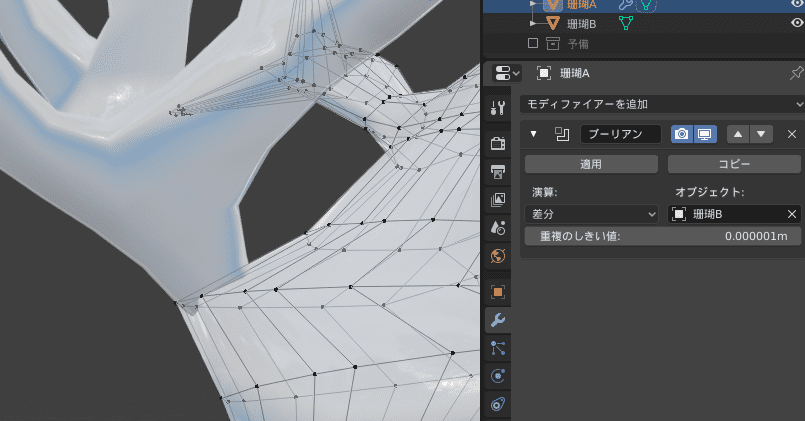Open the View Layer properties tab
The width and height of the screenshot is (805, 421).
coord(497,199)
